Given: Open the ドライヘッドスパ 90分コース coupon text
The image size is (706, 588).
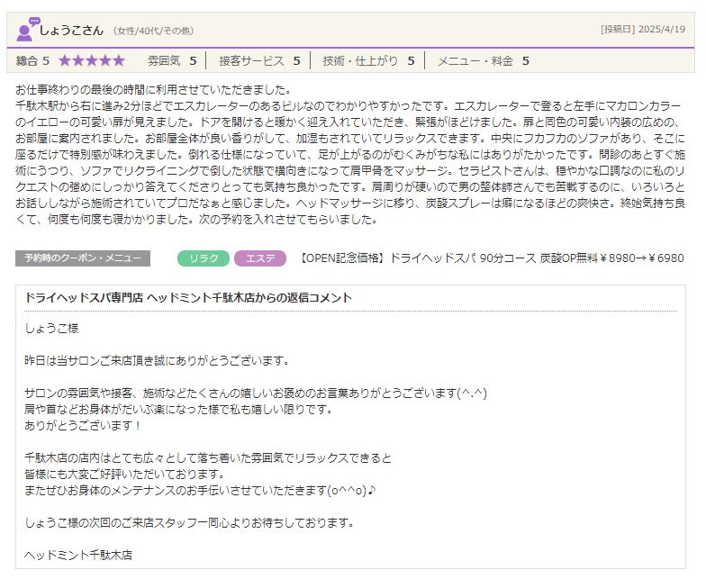Looking at the screenshot, I should (491, 258).
